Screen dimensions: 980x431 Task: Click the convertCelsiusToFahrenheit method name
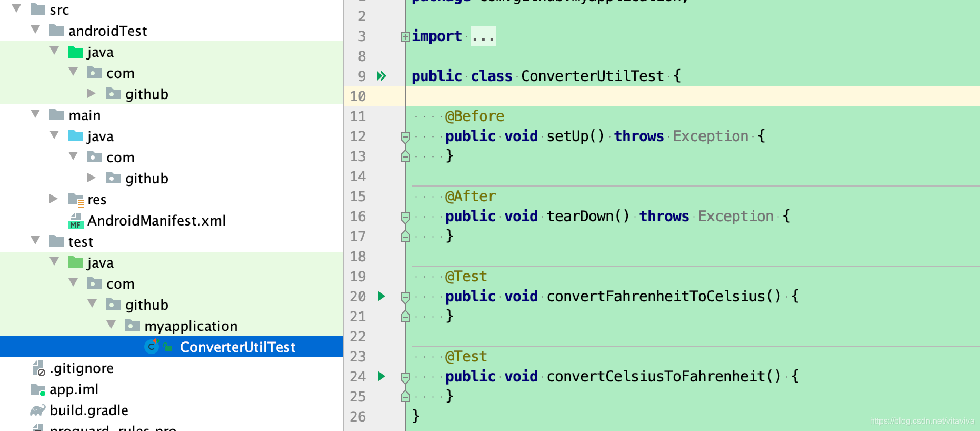pos(656,376)
